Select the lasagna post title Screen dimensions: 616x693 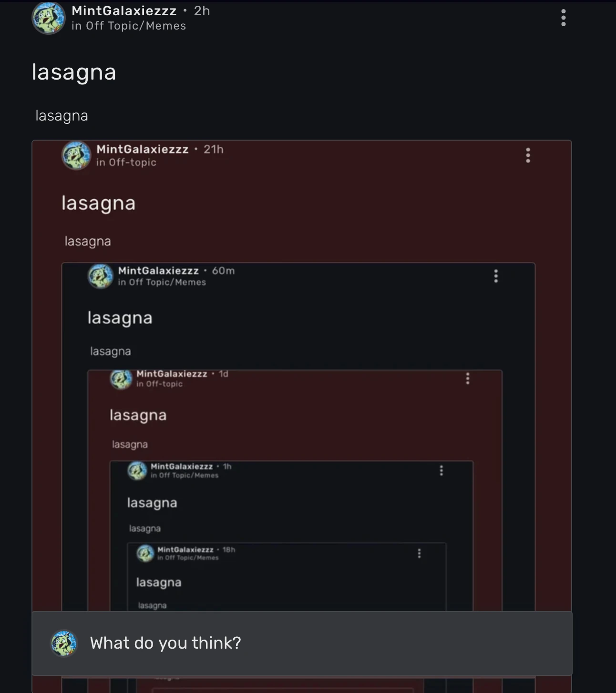(74, 72)
